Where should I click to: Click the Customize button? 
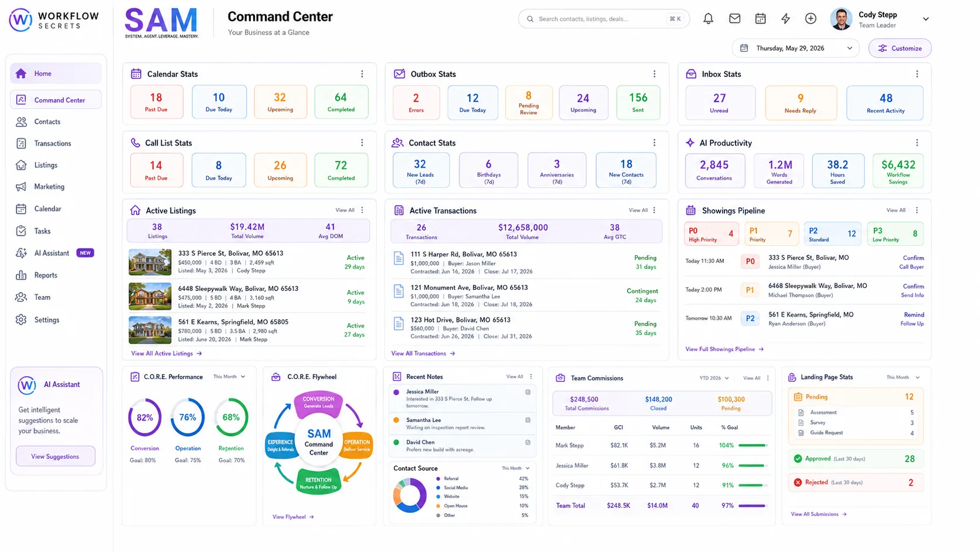tap(900, 48)
